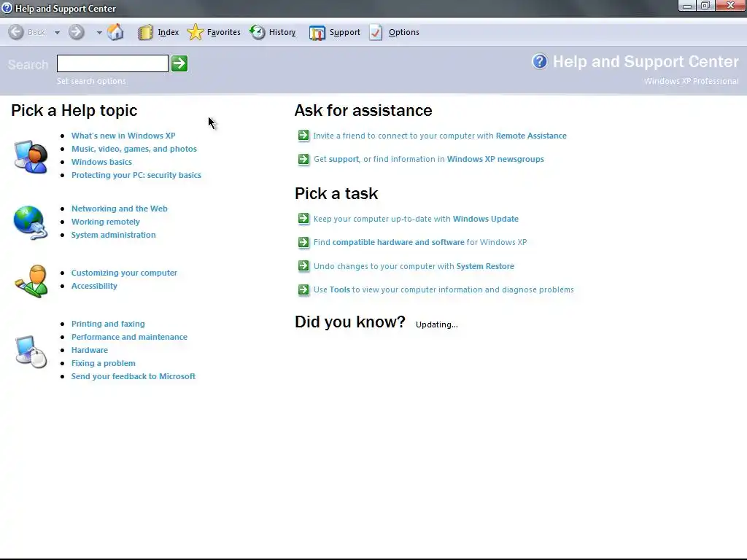
Task: Click the Options checklist icon
Action: pos(376,32)
